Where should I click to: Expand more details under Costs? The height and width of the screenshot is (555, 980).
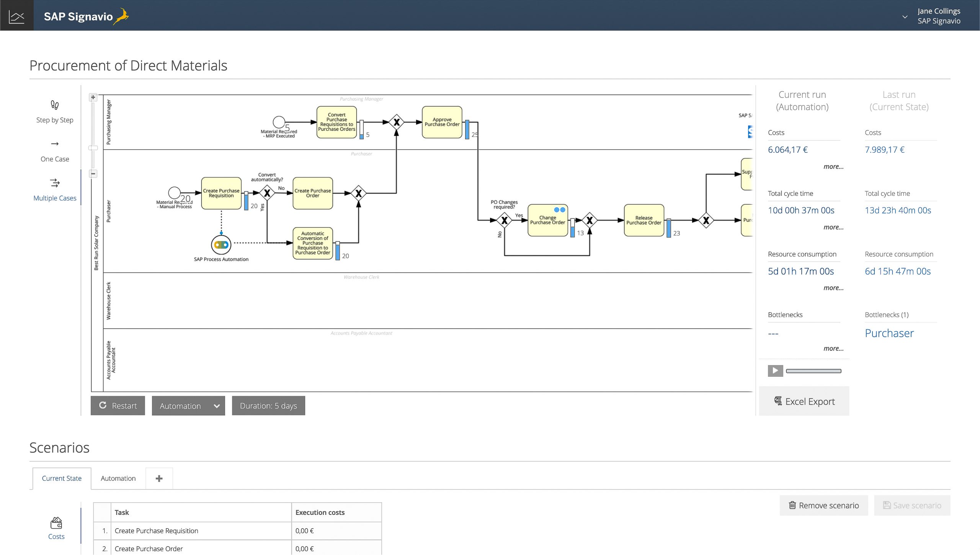pos(833,167)
